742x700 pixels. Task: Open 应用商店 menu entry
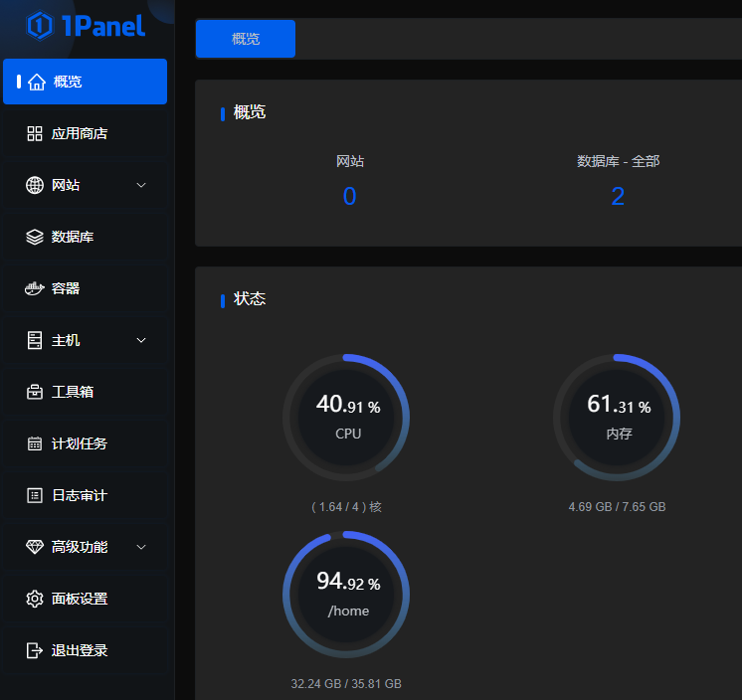(x=86, y=133)
